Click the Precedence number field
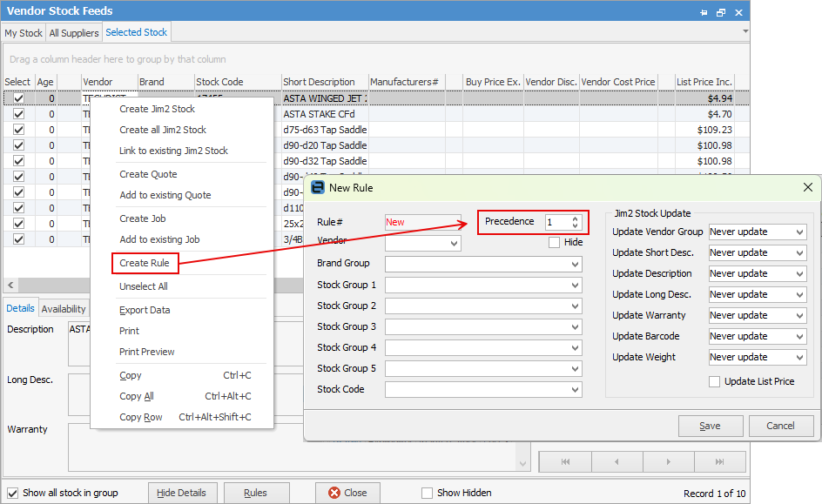The image size is (822, 504). click(556, 222)
